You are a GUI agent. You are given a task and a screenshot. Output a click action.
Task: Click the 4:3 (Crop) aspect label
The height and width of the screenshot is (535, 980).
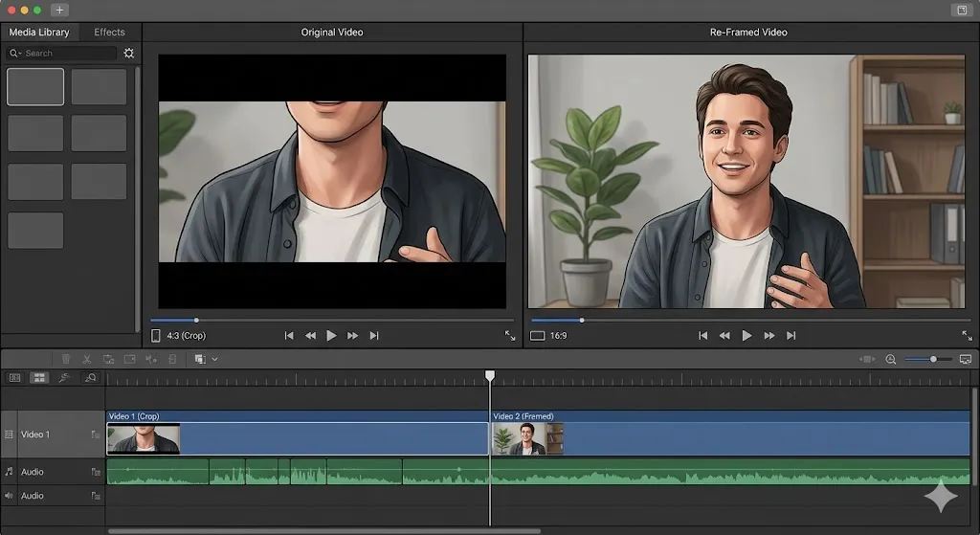(x=187, y=336)
